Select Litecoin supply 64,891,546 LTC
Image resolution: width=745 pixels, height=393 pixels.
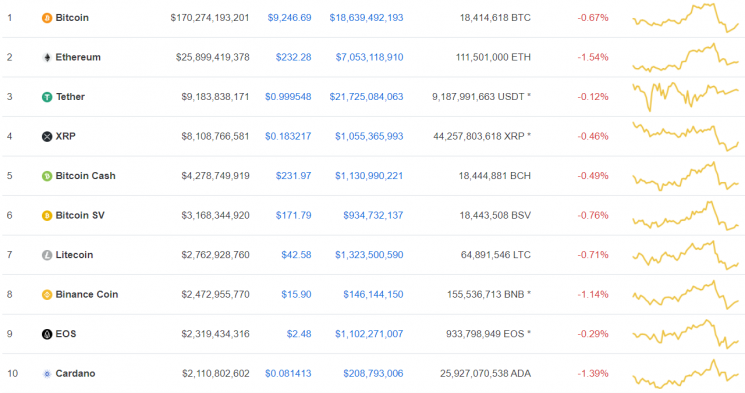tap(496, 255)
